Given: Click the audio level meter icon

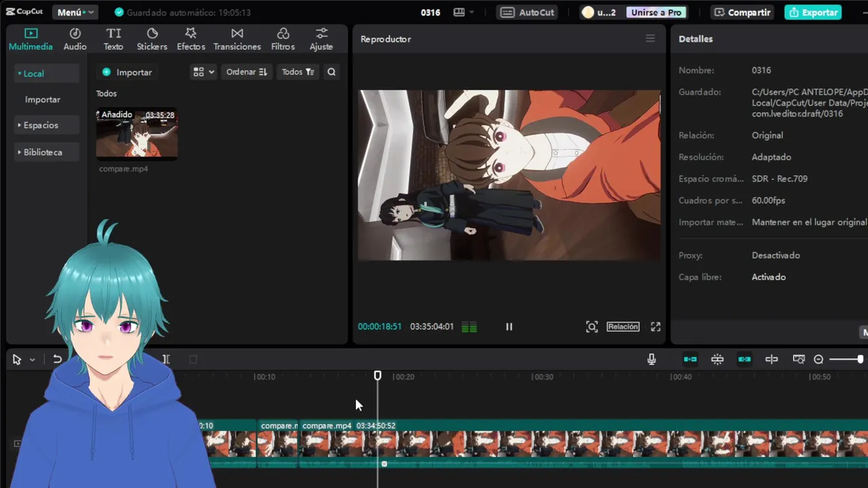Looking at the screenshot, I should pos(469,327).
